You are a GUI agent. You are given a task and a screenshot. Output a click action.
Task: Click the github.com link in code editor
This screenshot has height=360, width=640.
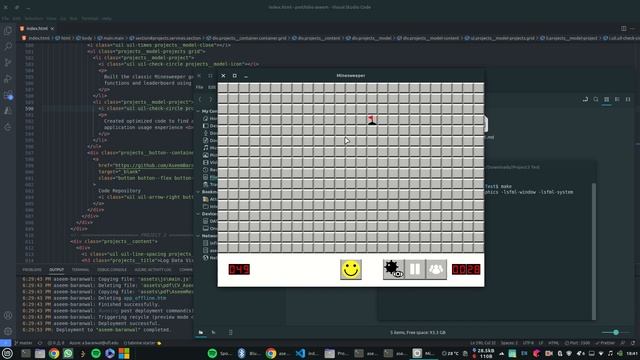point(154,165)
